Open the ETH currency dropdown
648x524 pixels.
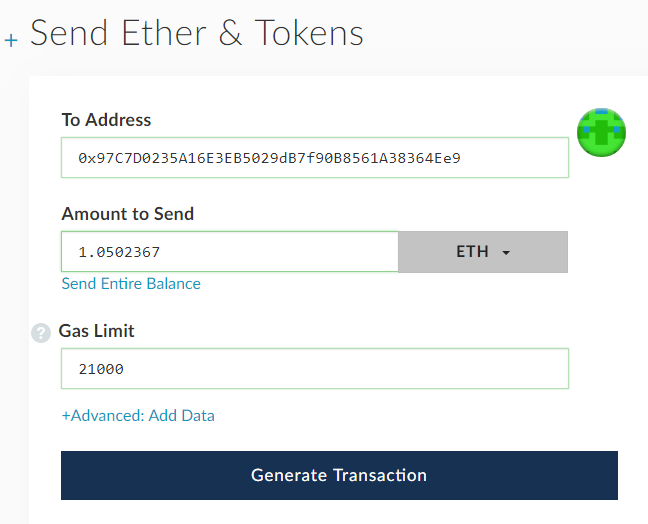point(483,252)
